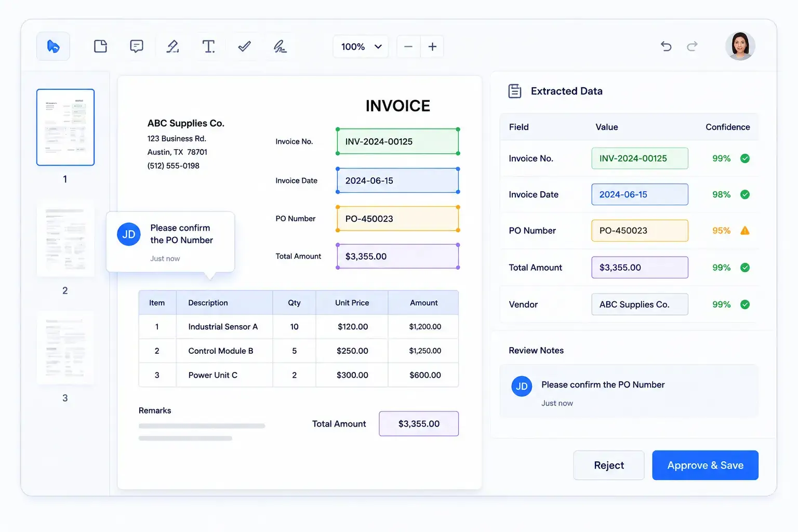
Task: Click the JD avatar in Review Notes
Action: (522, 387)
